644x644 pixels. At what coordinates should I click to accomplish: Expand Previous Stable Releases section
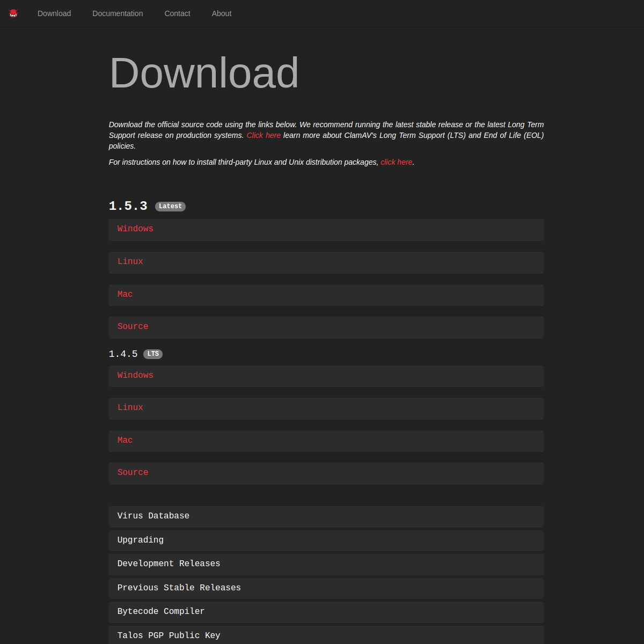[x=326, y=588]
